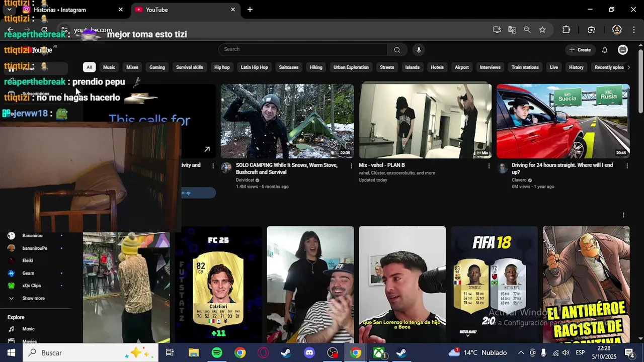Select the Survival skills filter chip
Screen dimensions: 644x362
(x=190, y=67)
